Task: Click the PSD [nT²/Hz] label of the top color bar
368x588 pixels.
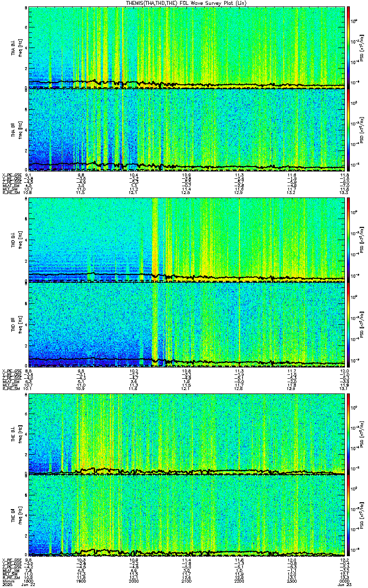Action: (x=361, y=48)
